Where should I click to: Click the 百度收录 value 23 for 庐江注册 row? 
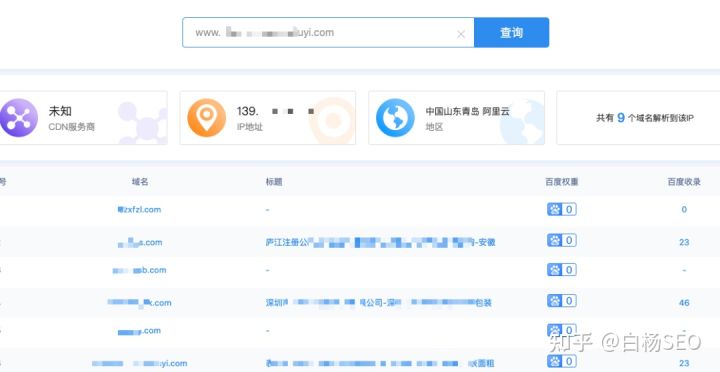pos(684,242)
